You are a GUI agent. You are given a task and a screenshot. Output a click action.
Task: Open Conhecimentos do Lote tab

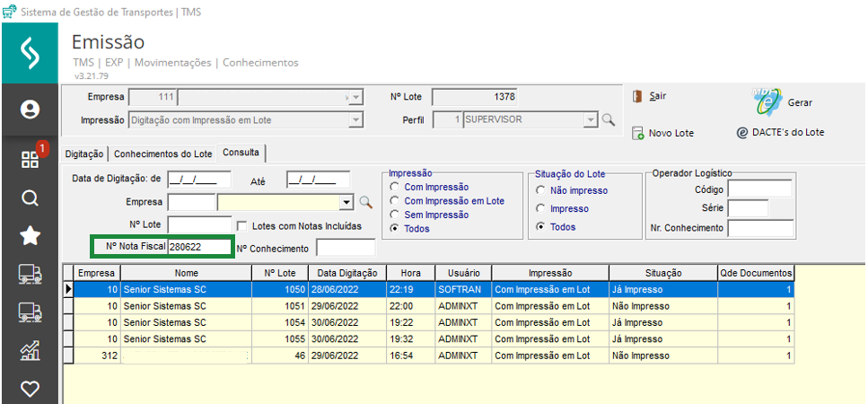[x=163, y=154]
